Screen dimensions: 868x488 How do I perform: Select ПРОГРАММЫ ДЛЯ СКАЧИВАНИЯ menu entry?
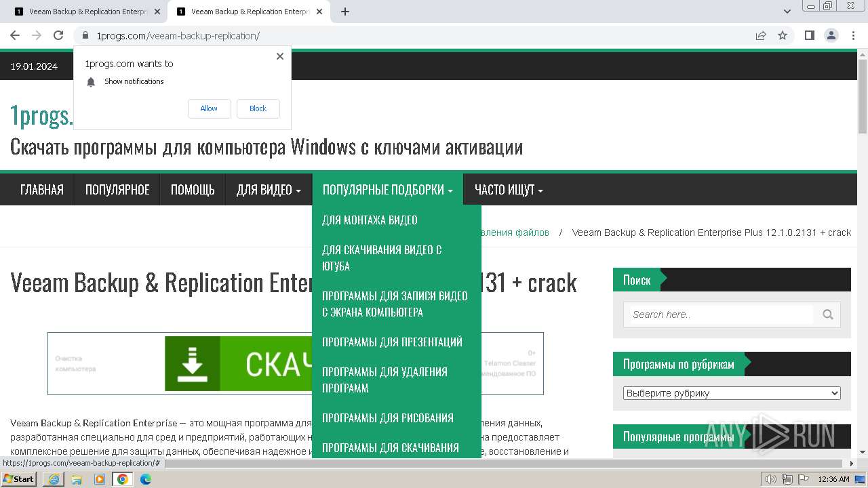397,447
